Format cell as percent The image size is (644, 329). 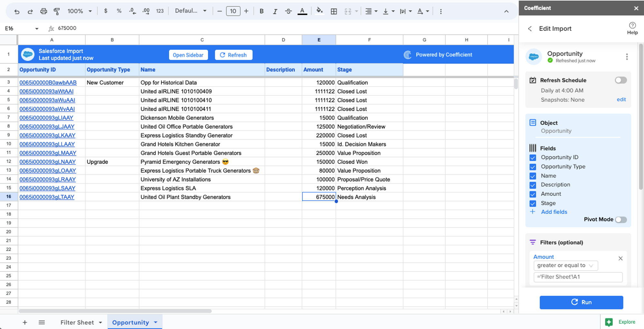pos(119,11)
